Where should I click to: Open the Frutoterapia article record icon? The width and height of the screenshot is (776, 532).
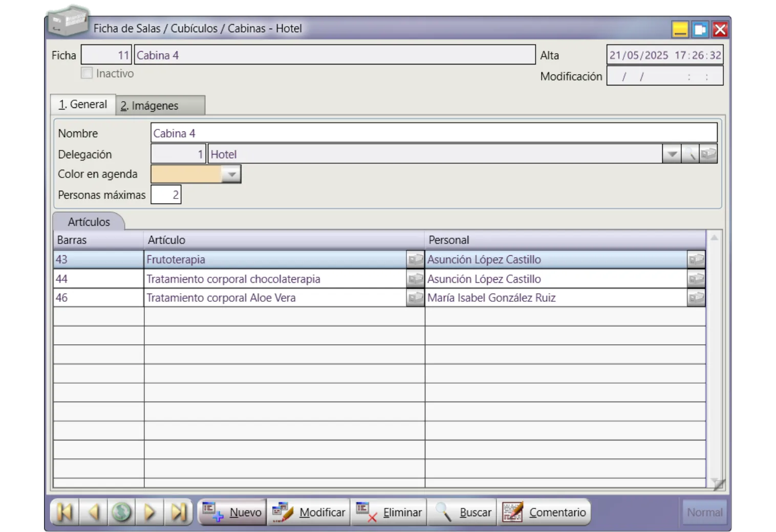click(x=415, y=259)
